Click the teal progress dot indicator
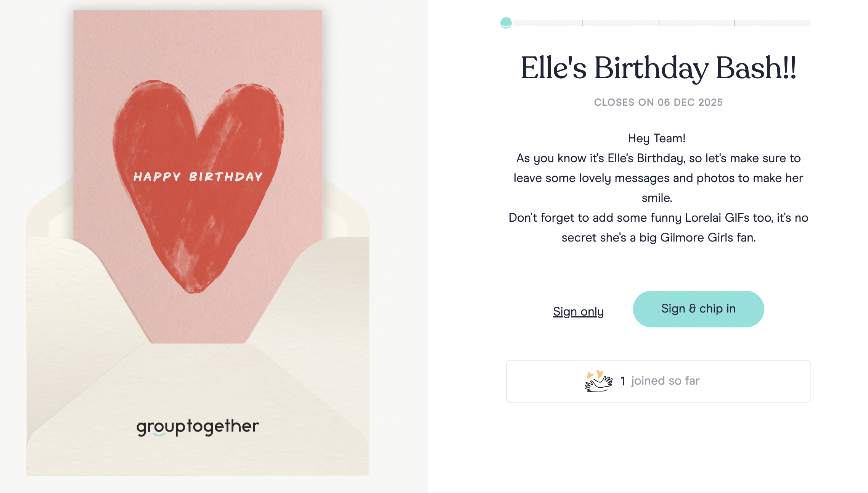The width and height of the screenshot is (868, 493). (x=506, y=23)
